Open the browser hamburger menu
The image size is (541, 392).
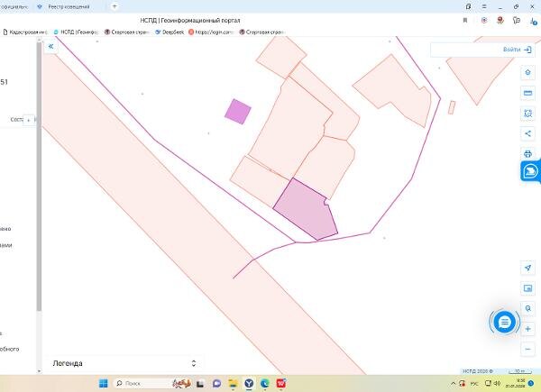tap(484, 6)
